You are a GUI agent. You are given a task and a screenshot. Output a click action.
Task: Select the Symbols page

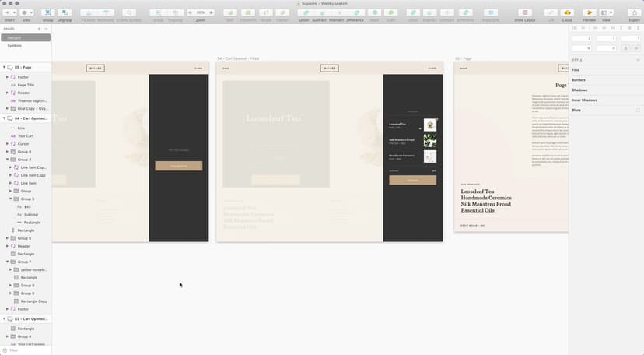point(15,46)
